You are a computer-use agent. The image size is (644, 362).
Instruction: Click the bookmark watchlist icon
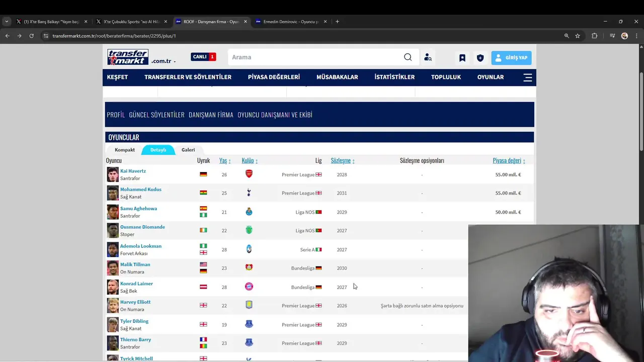click(x=462, y=58)
